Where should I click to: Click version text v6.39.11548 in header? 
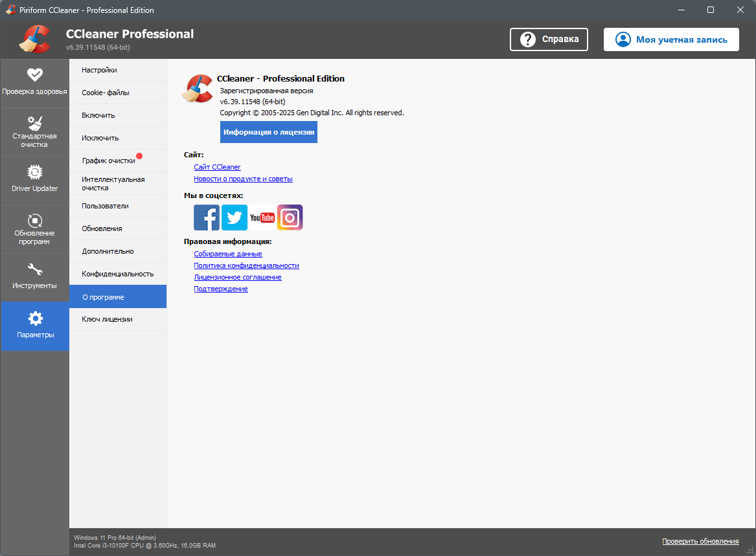click(x=98, y=47)
